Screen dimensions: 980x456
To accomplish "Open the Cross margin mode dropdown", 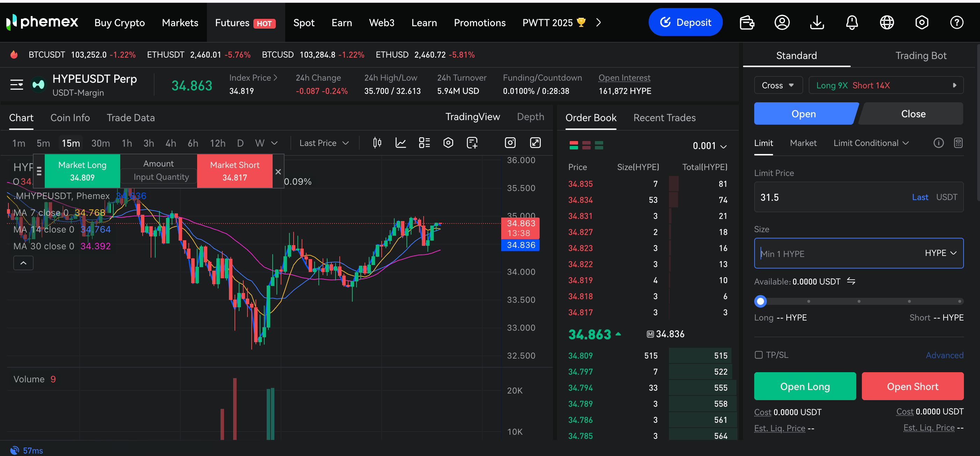I will (x=778, y=85).
